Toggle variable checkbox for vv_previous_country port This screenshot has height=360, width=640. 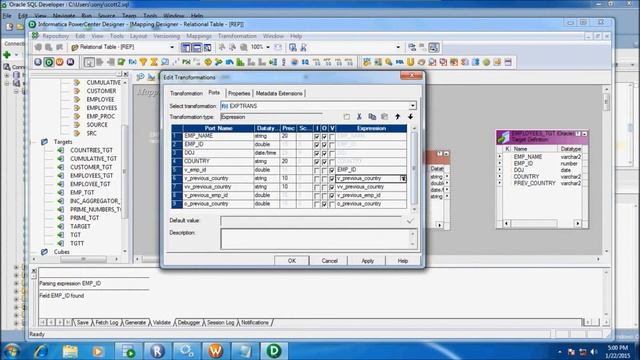click(332, 187)
